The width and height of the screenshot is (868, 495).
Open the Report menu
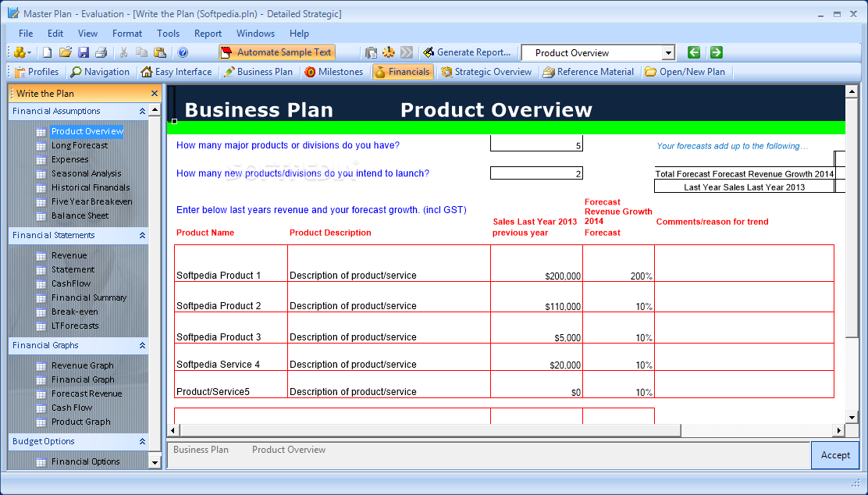pos(208,34)
